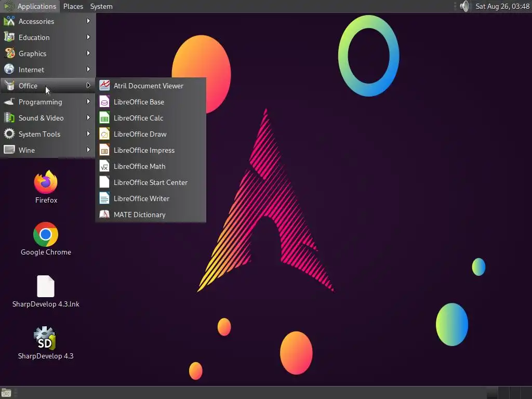Expand the Education submenu arrow

[x=88, y=37]
